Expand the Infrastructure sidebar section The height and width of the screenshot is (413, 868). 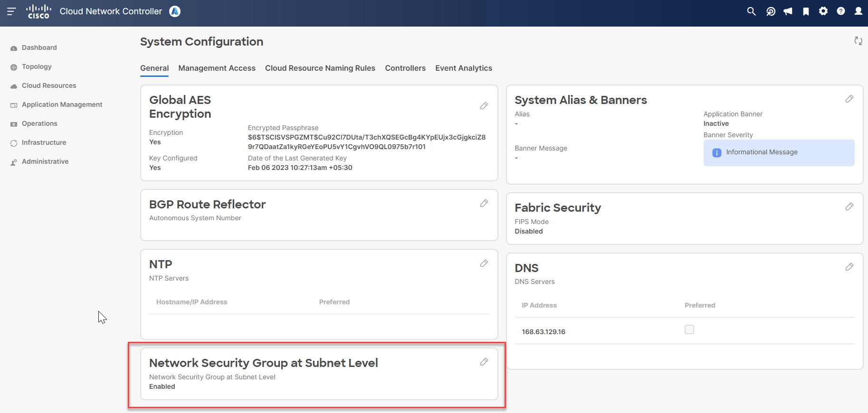click(x=44, y=142)
